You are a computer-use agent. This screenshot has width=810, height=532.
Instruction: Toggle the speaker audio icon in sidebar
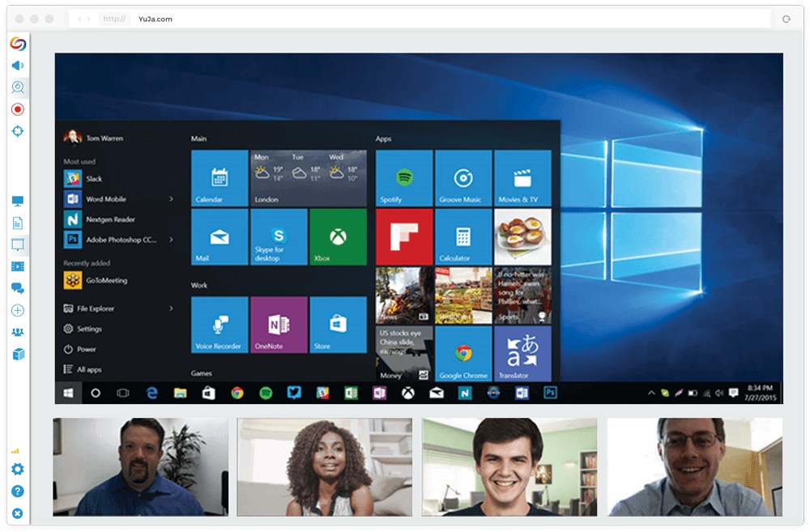18,66
